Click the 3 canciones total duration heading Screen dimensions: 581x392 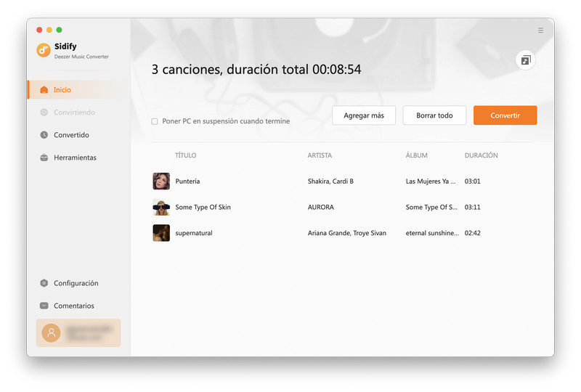point(256,69)
